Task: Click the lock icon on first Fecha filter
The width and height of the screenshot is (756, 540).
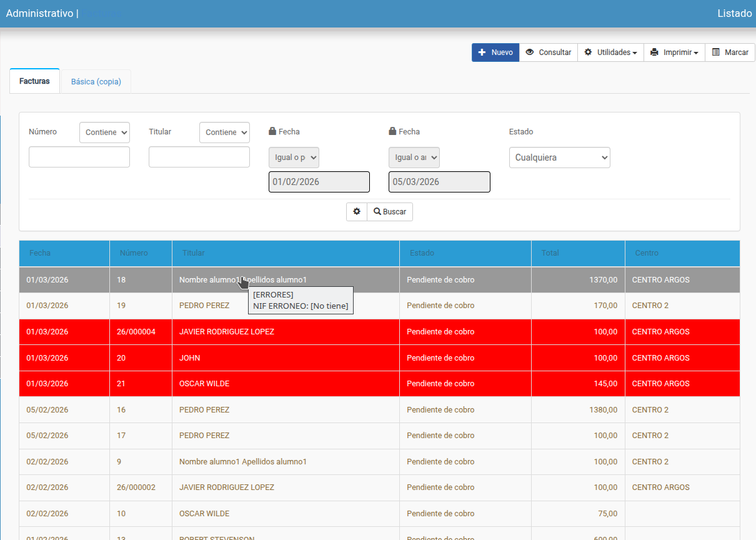Action: [272, 132]
